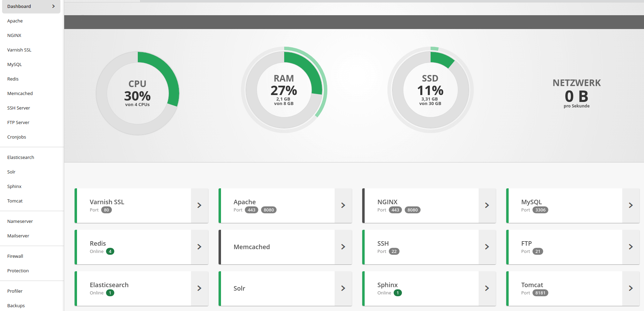644x311 pixels.
Task: Select Mailserver in the sidebar
Action: pyautogui.click(x=18, y=236)
